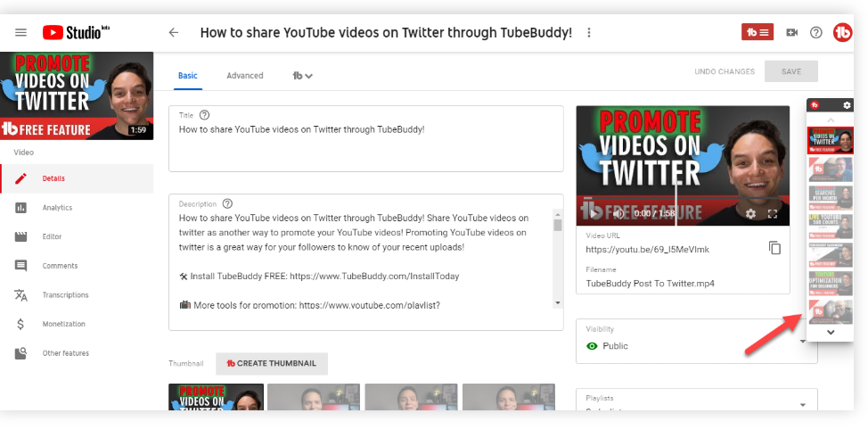Open the three-dot options beside video title

[x=589, y=33]
